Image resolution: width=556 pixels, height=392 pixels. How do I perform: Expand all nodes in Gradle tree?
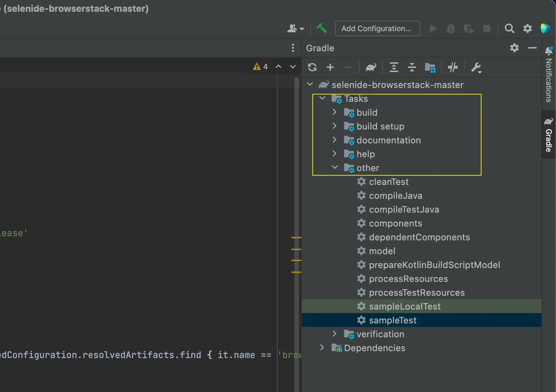click(x=394, y=67)
